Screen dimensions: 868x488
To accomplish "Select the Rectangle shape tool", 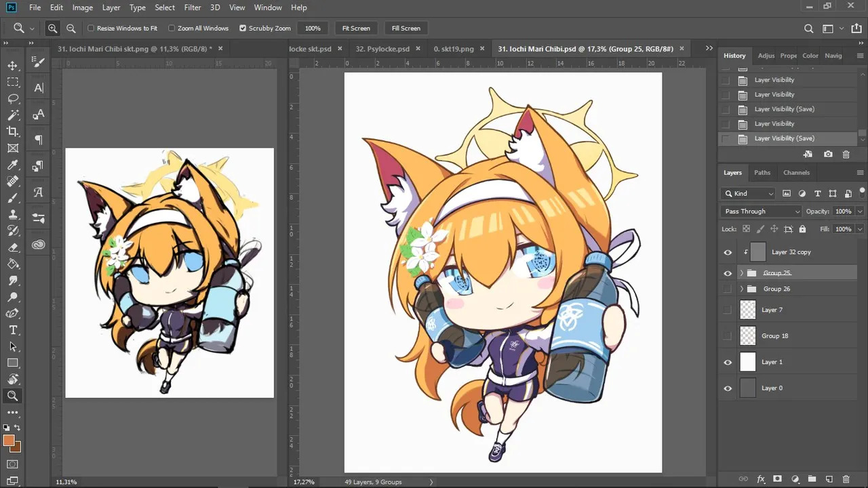I will (x=13, y=363).
